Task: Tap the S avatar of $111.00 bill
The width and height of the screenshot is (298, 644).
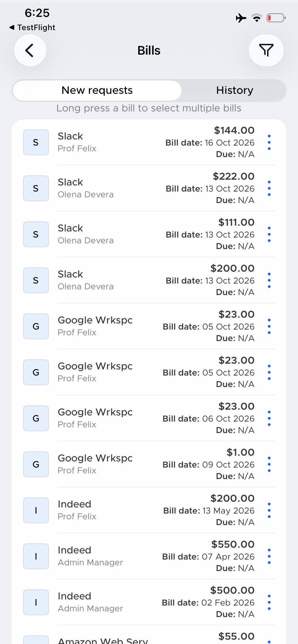Action: coord(36,234)
